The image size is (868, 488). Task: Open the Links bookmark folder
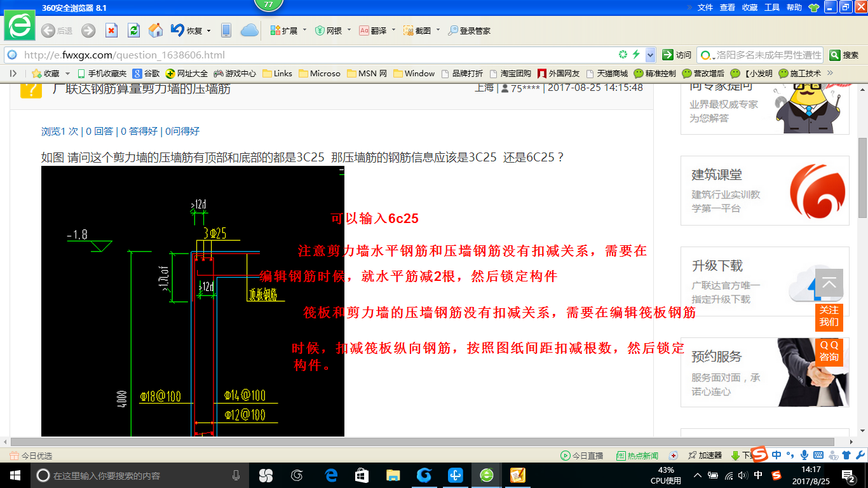tap(277, 74)
